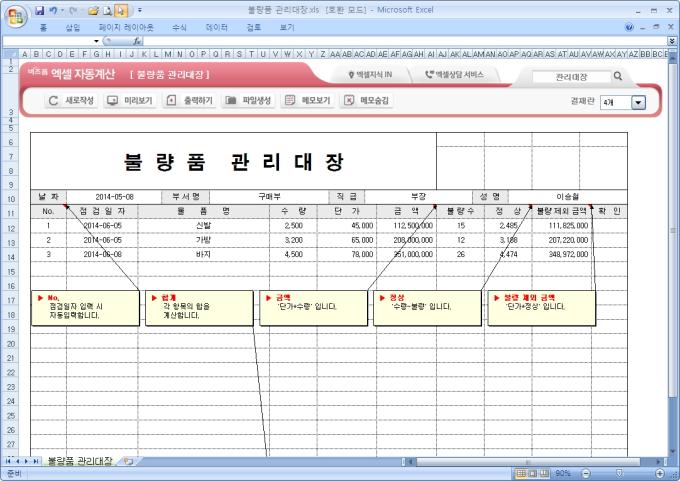This screenshot has width=680, height=481.
Task: Open the 수식 ribbon tab
Action: 179,27
